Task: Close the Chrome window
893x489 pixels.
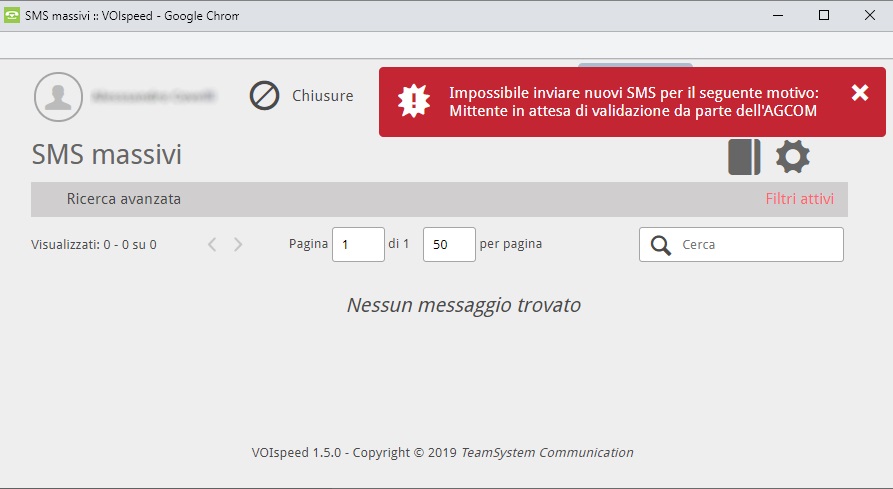Action: pyautogui.click(x=870, y=15)
